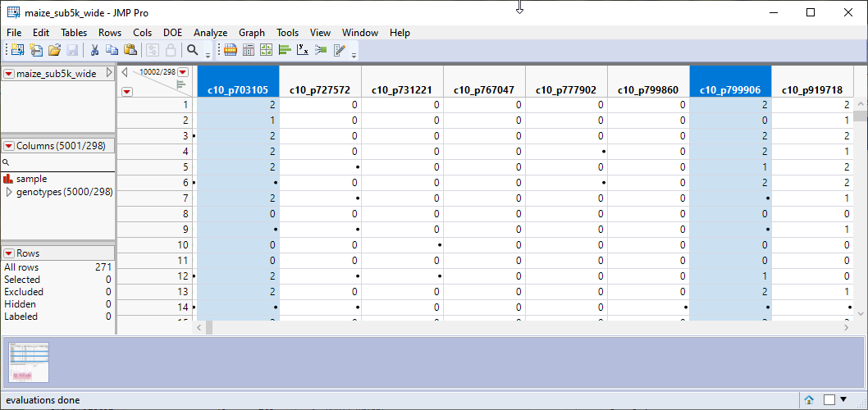Open the Rows panel red triangle menu
The height and width of the screenshot is (410, 868).
point(9,253)
